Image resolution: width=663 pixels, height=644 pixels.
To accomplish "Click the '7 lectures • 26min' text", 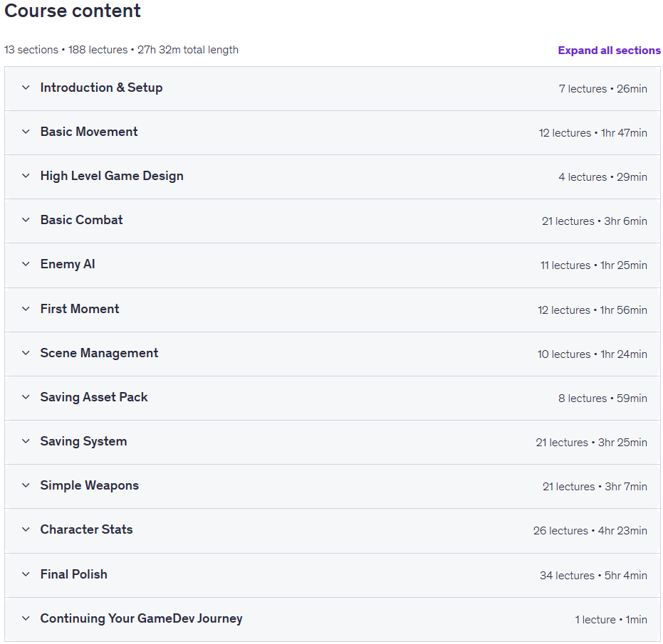I will 603,89.
